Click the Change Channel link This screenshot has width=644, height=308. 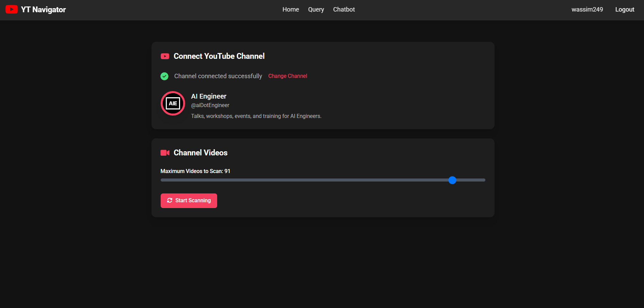pyautogui.click(x=288, y=76)
